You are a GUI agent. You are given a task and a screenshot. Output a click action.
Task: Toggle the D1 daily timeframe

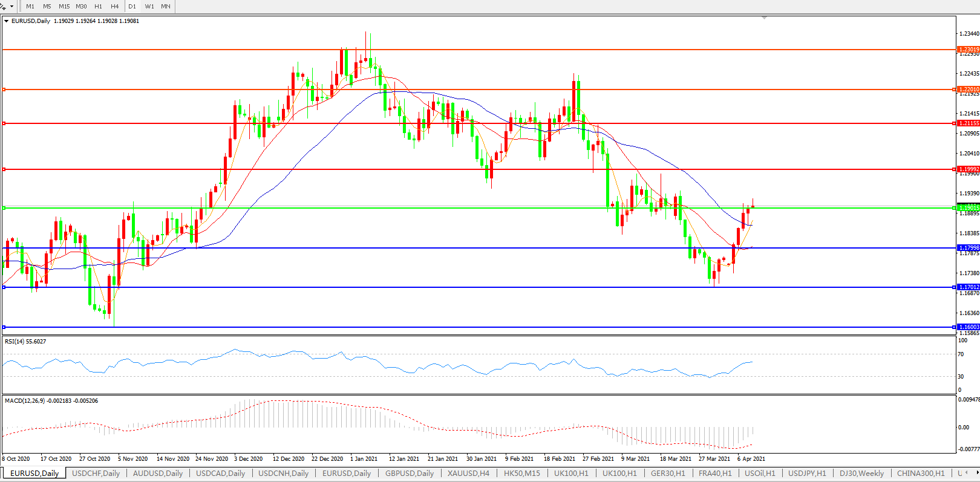click(132, 7)
